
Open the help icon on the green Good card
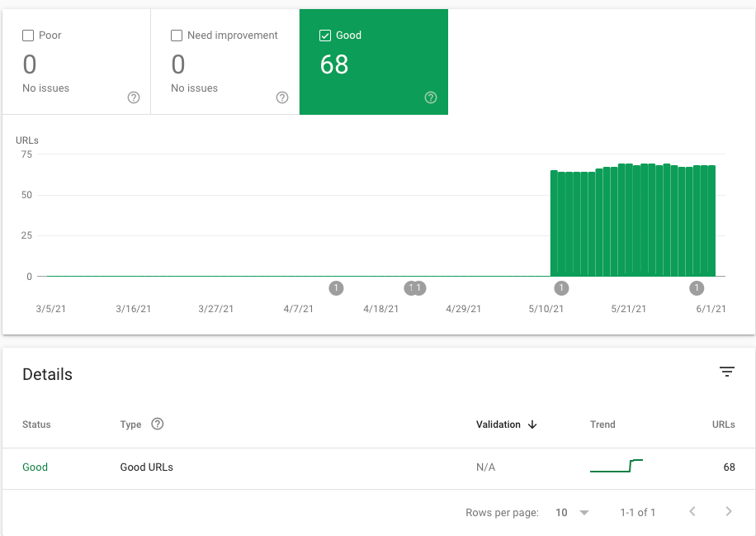pyautogui.click(x=431, y=97)
